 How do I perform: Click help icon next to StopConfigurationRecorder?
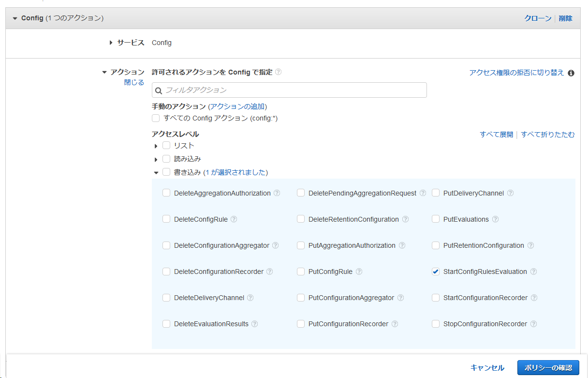pos(533,324)
